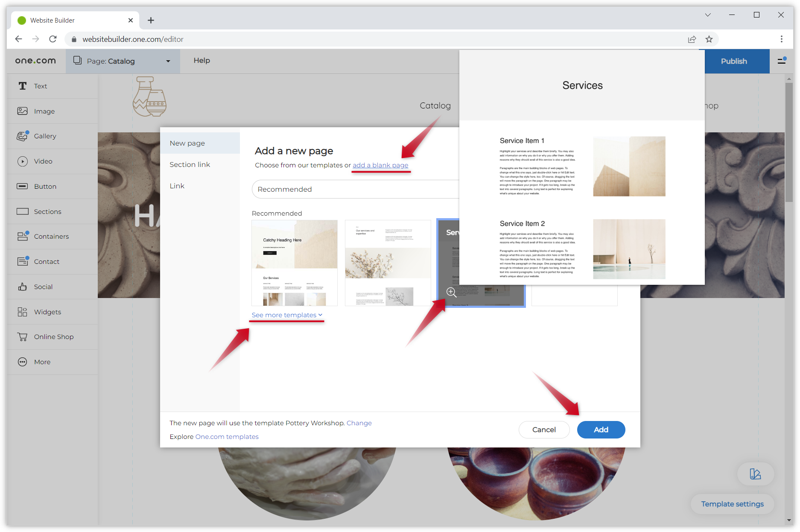Image resolution: width=800 pixels, height=532 pixels.
Task: Click the Online Shop cart icon
Action: (x=23, y=337)
